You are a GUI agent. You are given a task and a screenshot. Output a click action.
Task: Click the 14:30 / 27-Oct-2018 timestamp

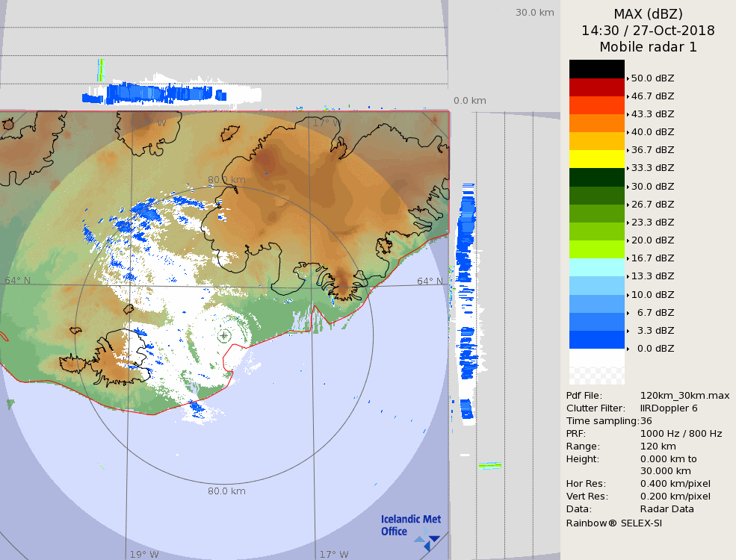pyautogui.click(x=648, y=31)
